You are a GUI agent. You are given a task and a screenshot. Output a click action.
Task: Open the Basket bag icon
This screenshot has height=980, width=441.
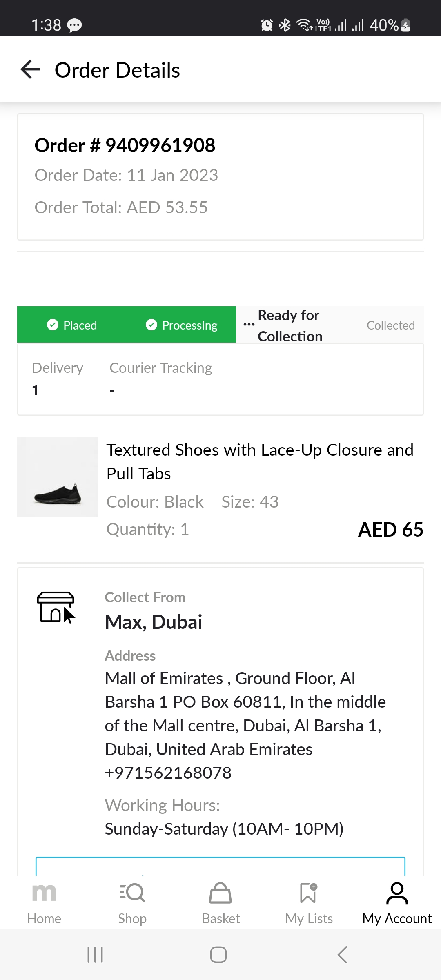[x=220, y=893]
